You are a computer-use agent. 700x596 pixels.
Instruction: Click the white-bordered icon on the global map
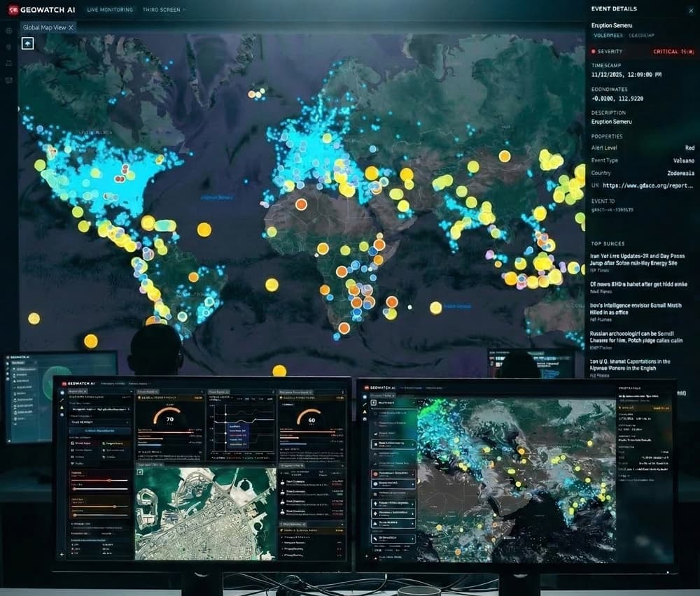pyautogui.click(x=28, y=43)
